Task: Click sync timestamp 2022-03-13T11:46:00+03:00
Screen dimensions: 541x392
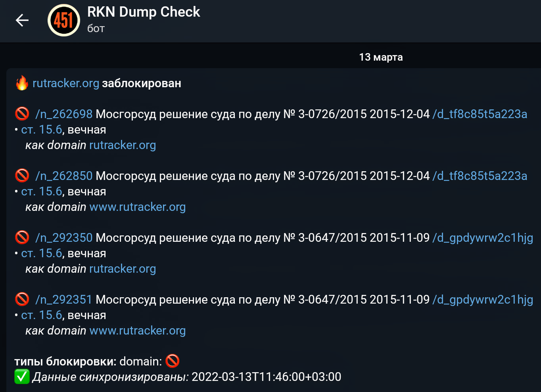Action: point(267,377)
